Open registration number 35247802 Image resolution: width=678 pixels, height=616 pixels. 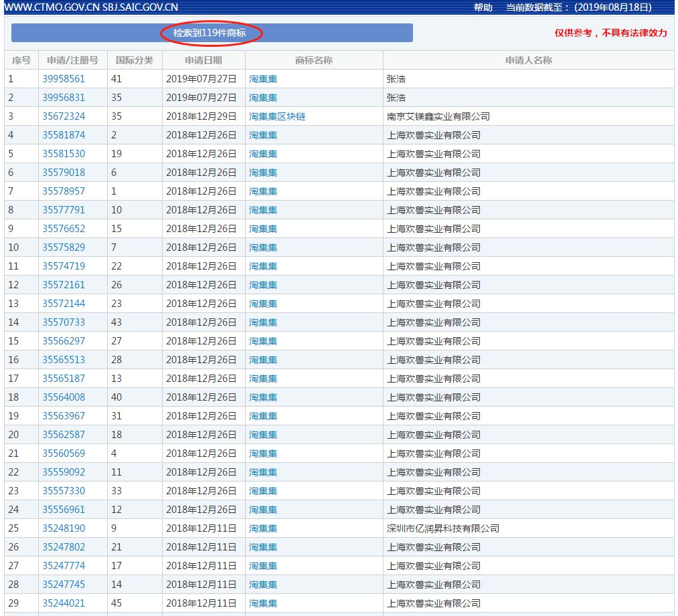tap(64, 547)
